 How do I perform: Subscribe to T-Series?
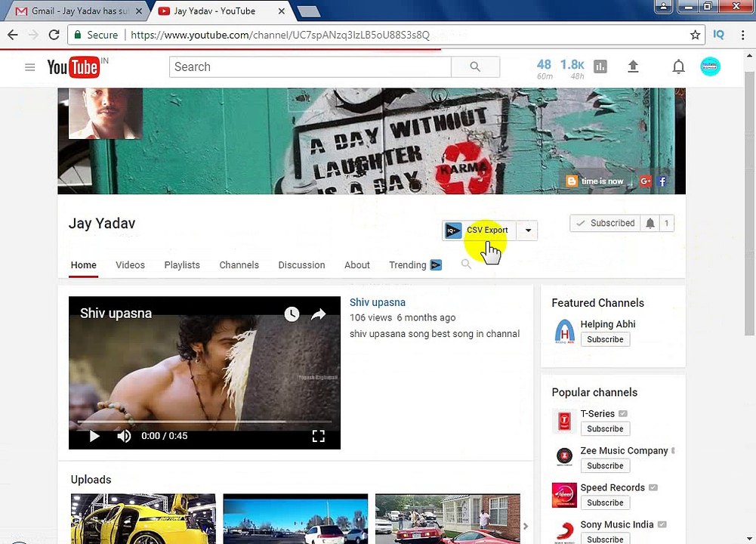pos(605,428)
